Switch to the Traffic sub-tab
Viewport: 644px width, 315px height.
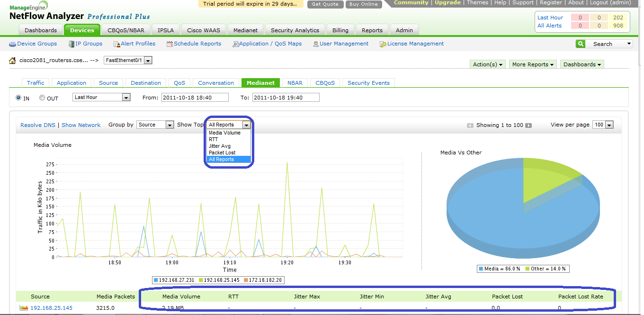click(x=36, y=83)
